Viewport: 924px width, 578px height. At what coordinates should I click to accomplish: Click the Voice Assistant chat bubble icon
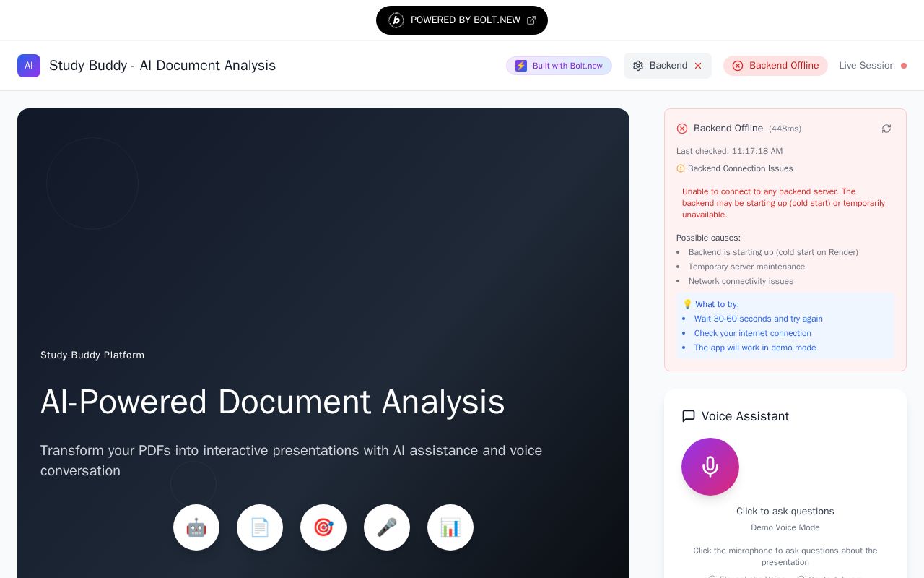click(x=689, y=416)
